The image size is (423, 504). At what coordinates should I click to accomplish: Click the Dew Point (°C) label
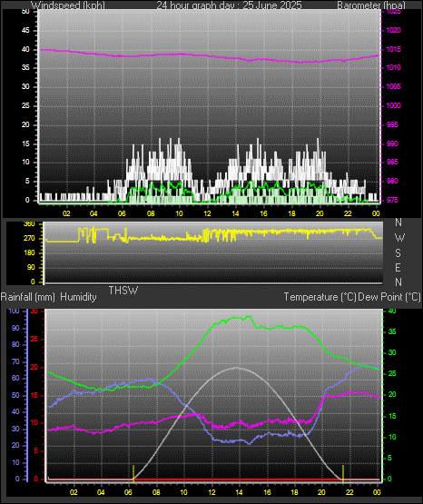(x=389, y=297)
